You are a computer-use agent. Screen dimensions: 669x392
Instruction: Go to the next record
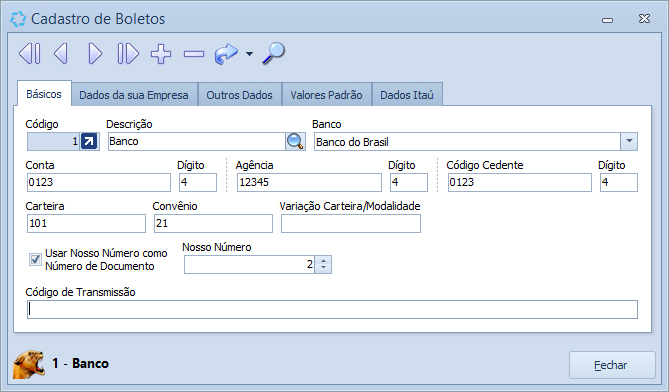tap(95, 54)
